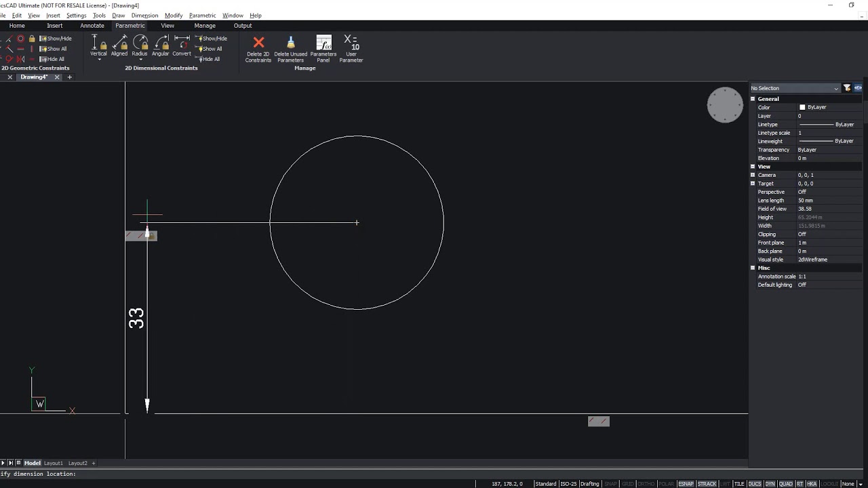Click the layout tabs list icon
The height and width of the screenshot is (488, 868).
(18, 463)
